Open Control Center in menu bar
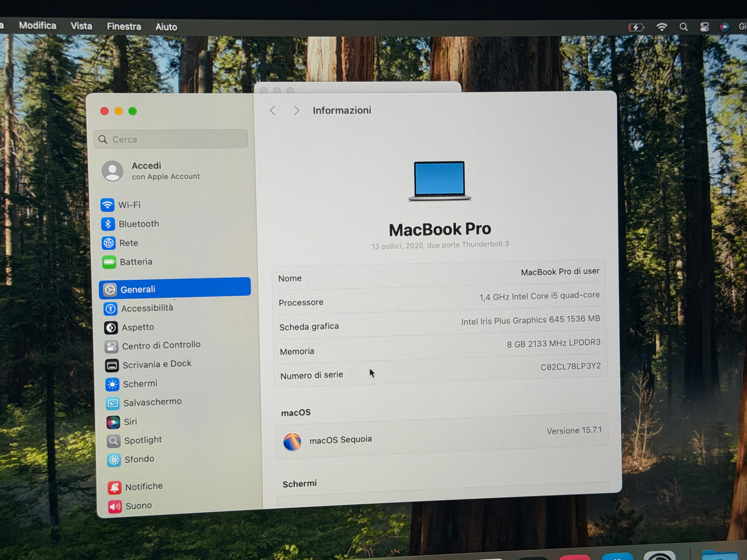 click(704, 27)
